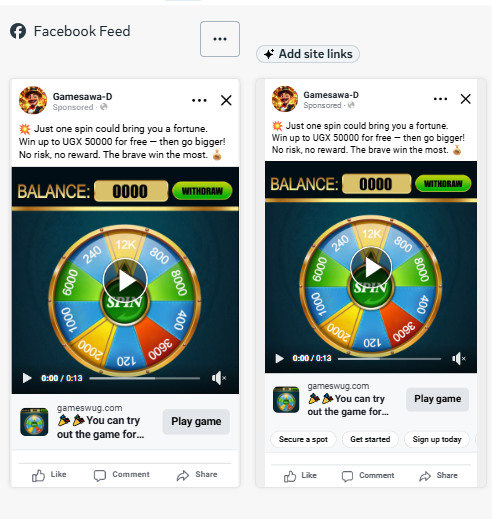492x519 pixels.
Task: Play the right ad video via center play overlay
Action: [x=371, y=268]
